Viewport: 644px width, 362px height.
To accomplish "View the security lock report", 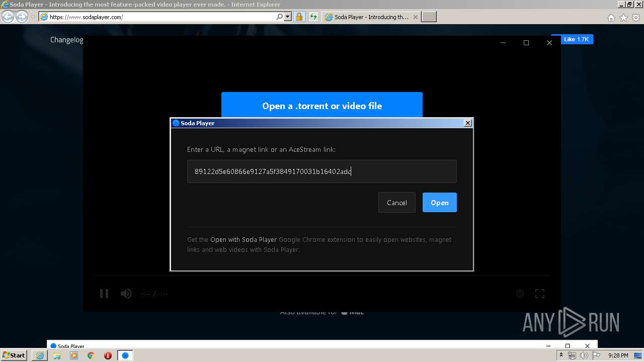I will [299, 17].
